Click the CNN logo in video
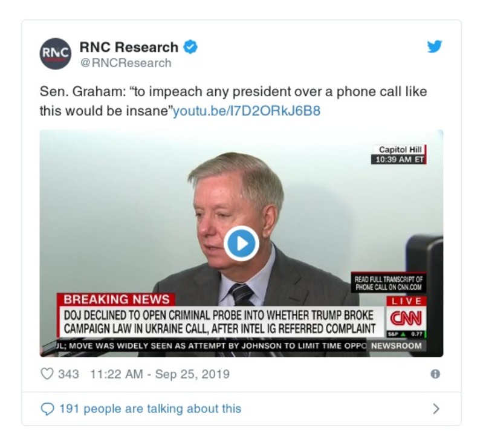The height and width of the screenshot is (448, 483). coord(404,319)
